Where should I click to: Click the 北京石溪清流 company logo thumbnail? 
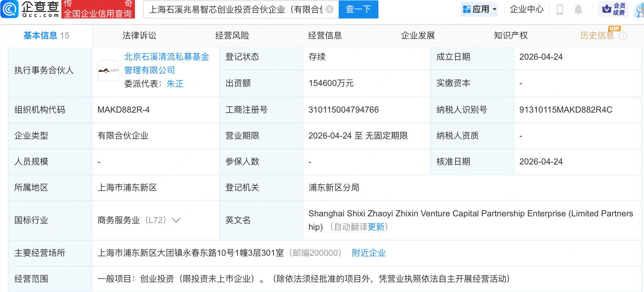[108, 71]
